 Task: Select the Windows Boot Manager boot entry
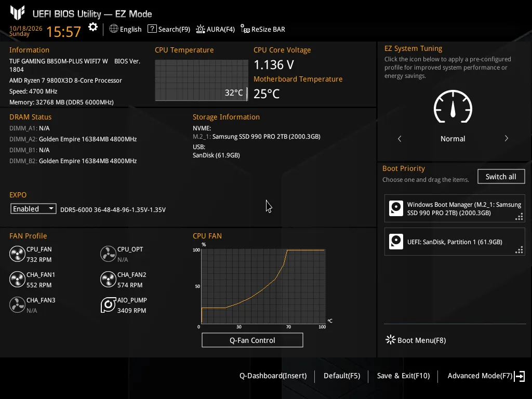455,208
